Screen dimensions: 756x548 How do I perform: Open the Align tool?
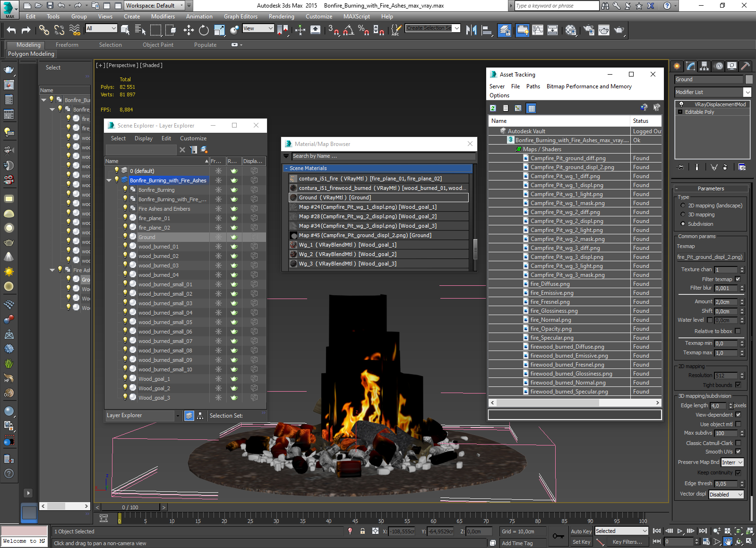pyautogui.click(x=487, y=30)
